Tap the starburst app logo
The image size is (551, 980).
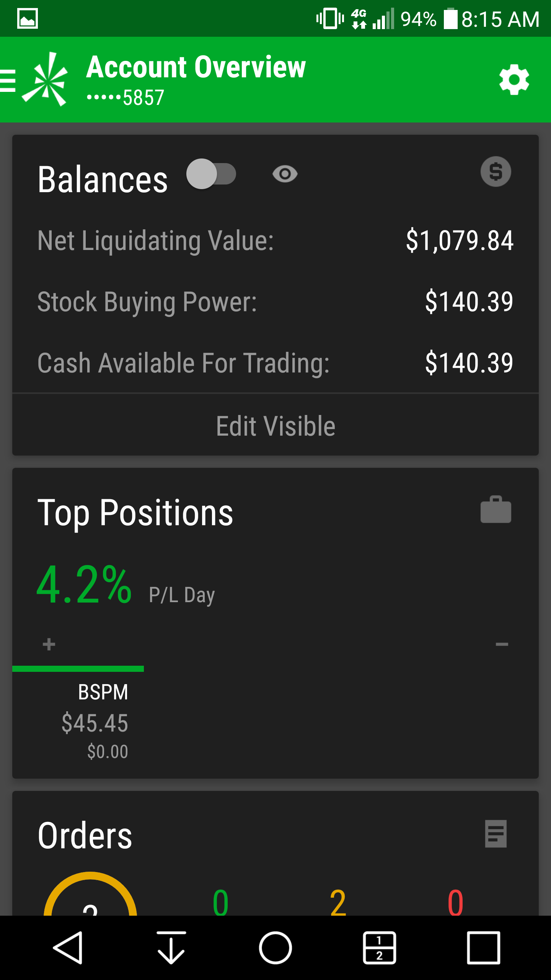click(46, 80)
